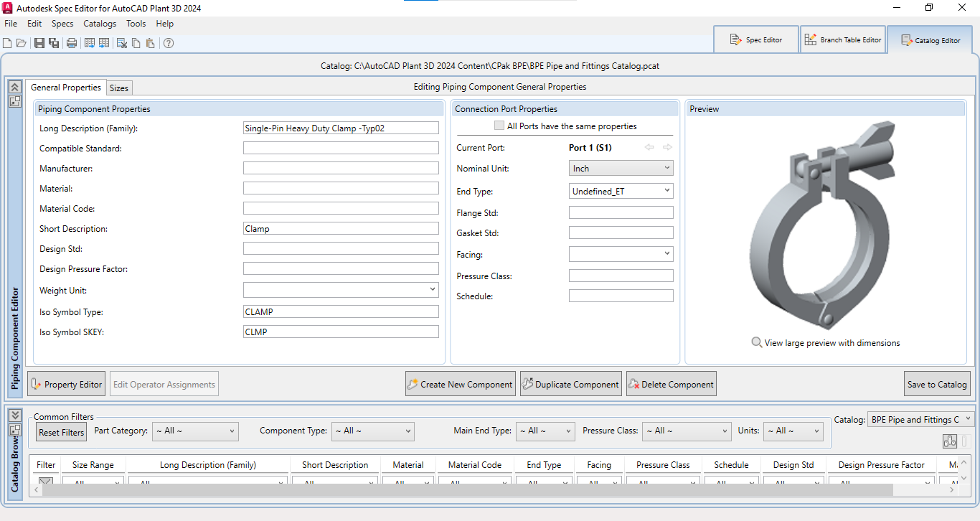The height and width of the screenshot is (521, 980).
Task: Open the Help menu
Action: click(165, 24)
